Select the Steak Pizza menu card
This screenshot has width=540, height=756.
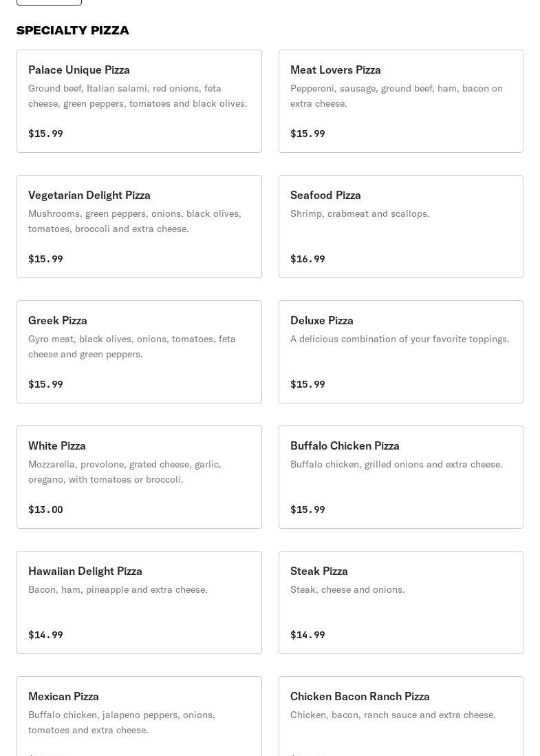400,602
